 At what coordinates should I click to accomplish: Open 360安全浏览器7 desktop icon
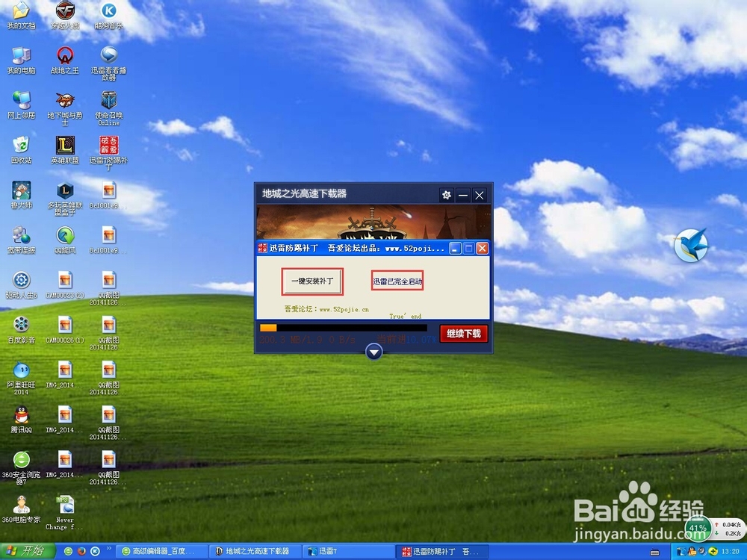tap(21, 467)
